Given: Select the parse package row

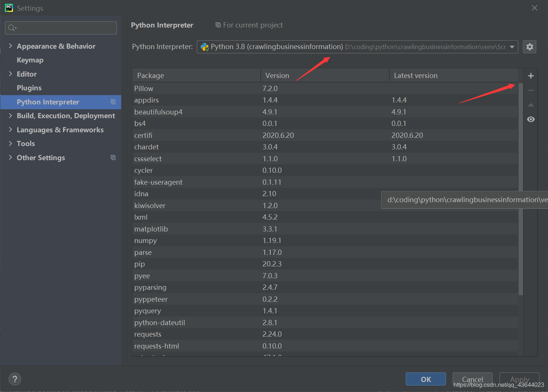Looking at the screenshot, I should [325, 252].
